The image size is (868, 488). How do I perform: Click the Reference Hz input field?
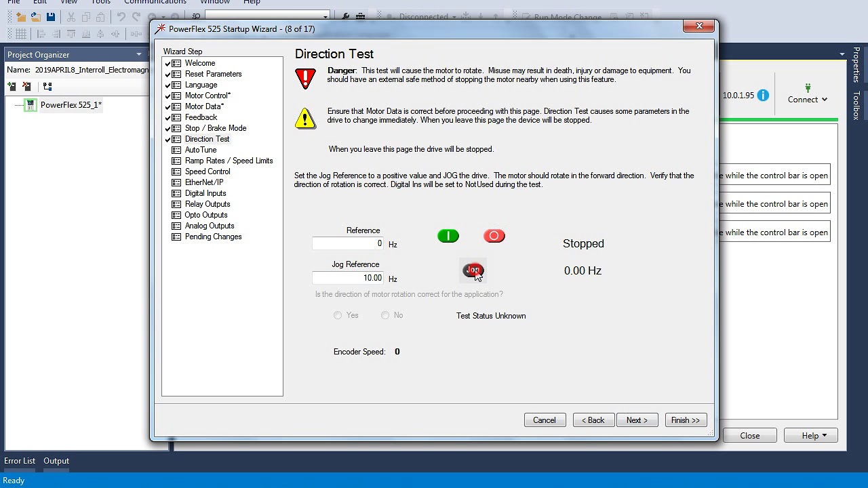pyautogui.click(x=349, y=243)
